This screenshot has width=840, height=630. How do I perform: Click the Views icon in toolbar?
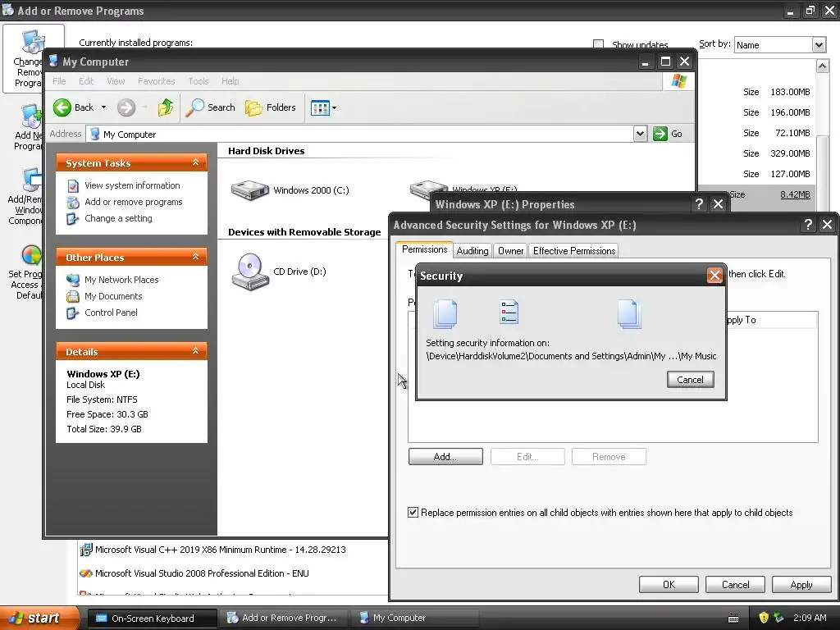321,107
